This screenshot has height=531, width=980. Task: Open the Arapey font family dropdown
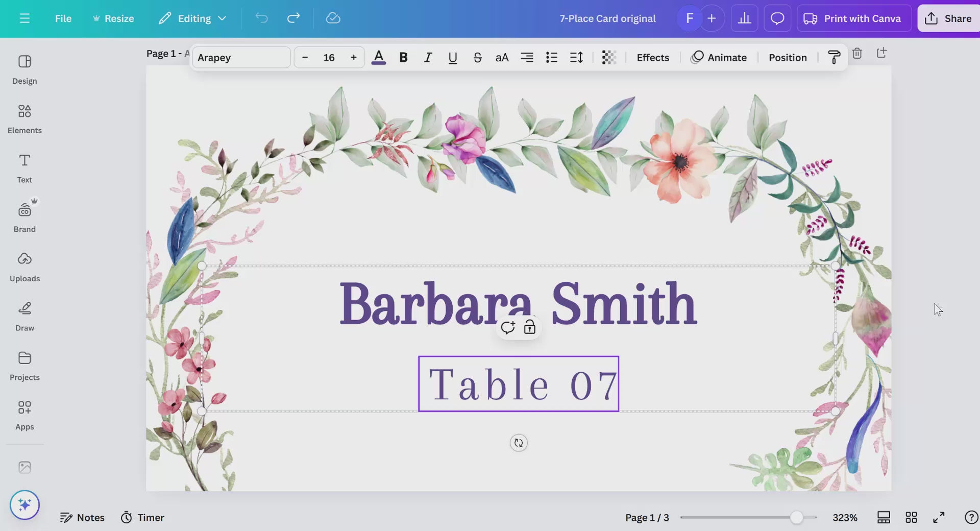pos(241,58)
